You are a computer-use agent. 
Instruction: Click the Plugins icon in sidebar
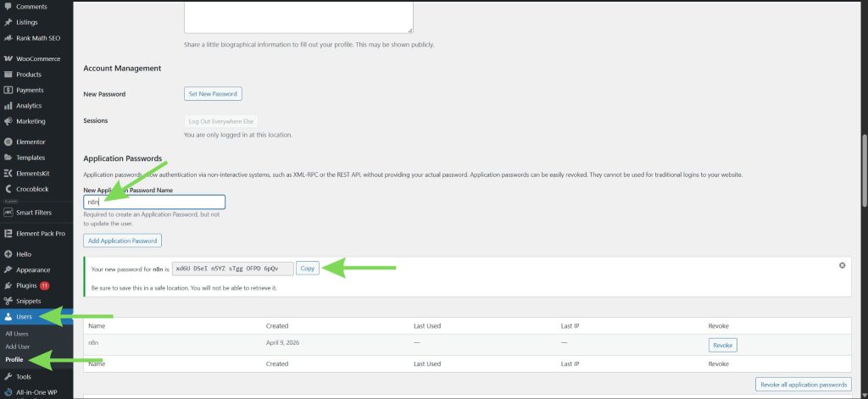coord(8,285)
